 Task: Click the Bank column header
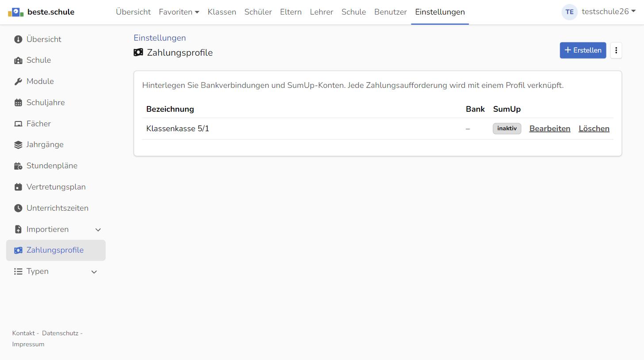pos(475,109)
